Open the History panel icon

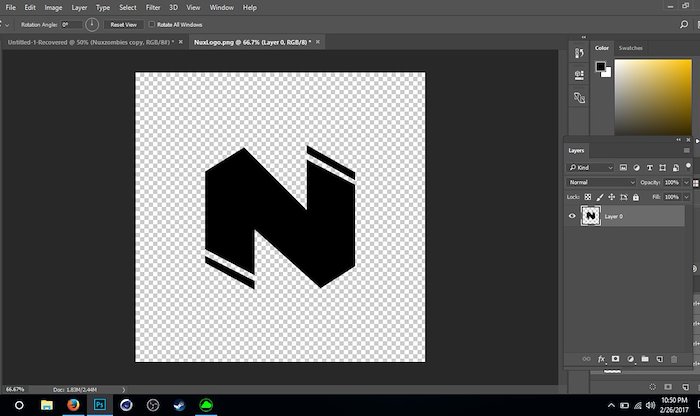pyautogui.click(x=579, y=53)
